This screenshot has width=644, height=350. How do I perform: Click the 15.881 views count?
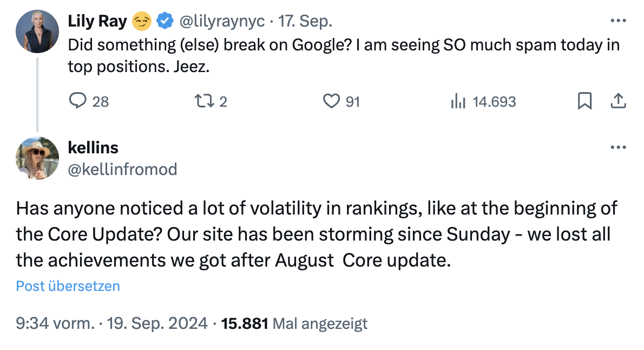(x=245, y=322)
